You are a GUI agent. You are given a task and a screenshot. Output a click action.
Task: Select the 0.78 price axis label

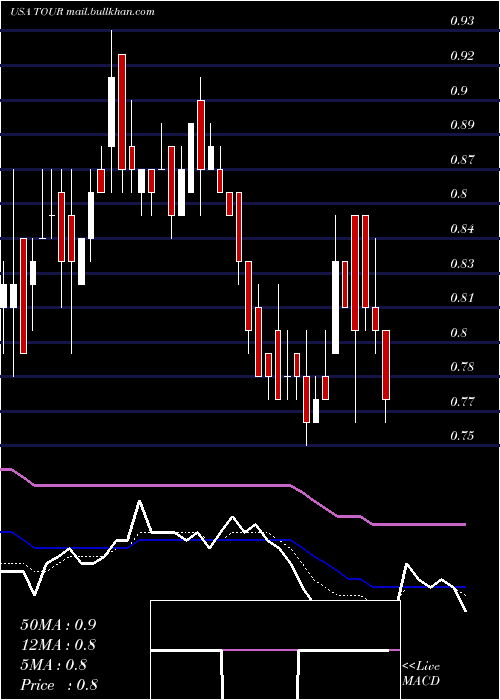coord(462,367)
